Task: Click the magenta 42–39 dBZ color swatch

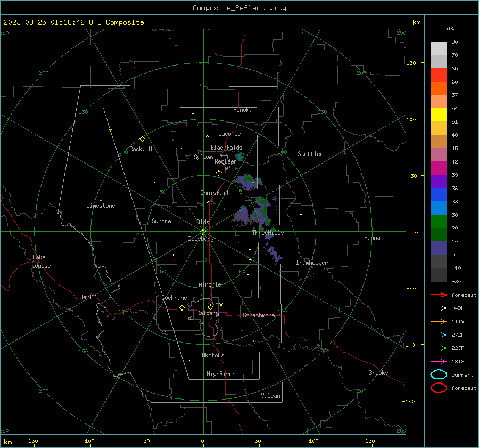Action: pyautogui.click(x=439, y=168)
